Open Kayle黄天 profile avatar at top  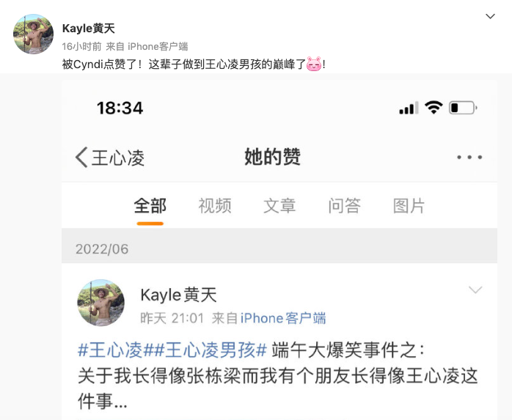(x=33, y=34)
